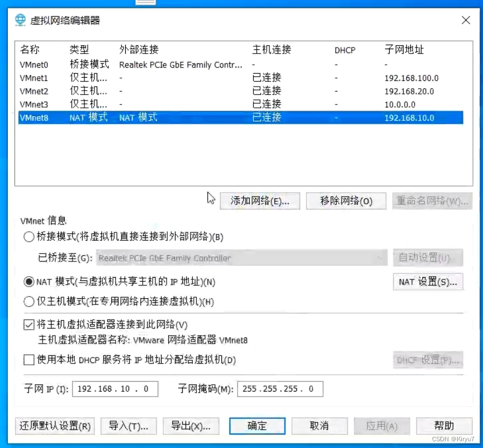Click the 应用 button
Image resolution: width=483 pixels, height=448 pixels.
[382, 426]
